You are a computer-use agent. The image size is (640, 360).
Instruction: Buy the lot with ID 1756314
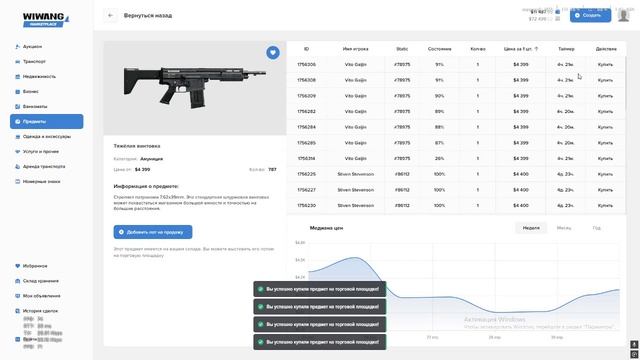pos(605,158)
